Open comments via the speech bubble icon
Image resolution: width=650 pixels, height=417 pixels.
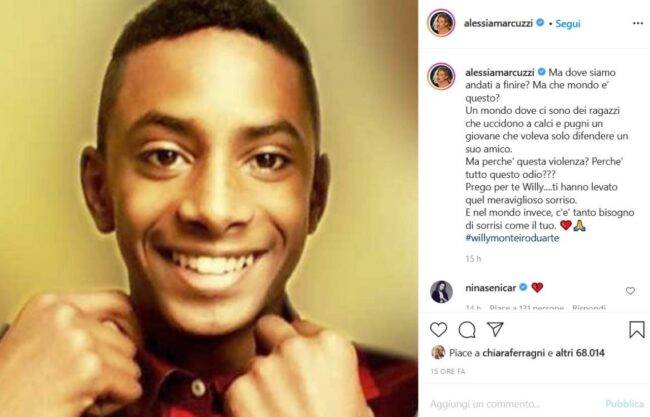click(x=466, y=329)
